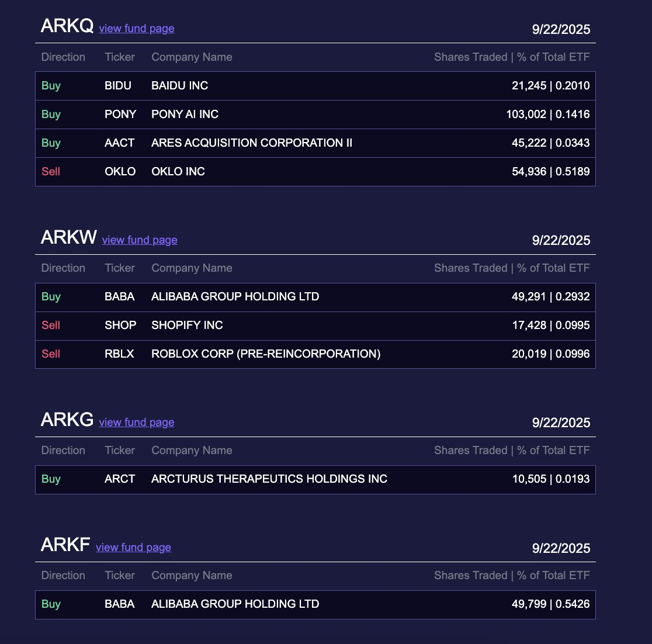Open the ARKQ fund page link

(x=136, y=28)
